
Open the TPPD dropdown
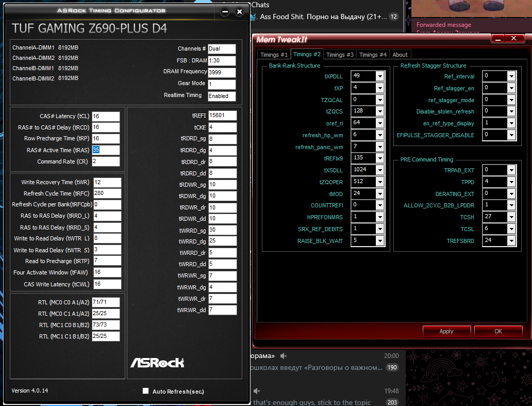tap(511, 182)
